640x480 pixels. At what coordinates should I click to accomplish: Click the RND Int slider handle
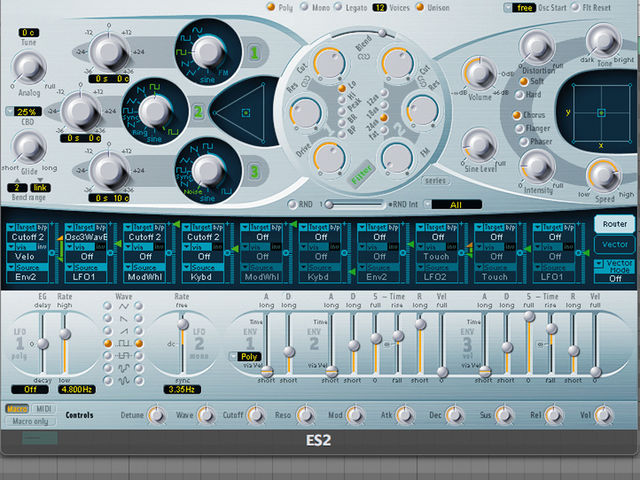pyautogui.click(x=329, y=204)
